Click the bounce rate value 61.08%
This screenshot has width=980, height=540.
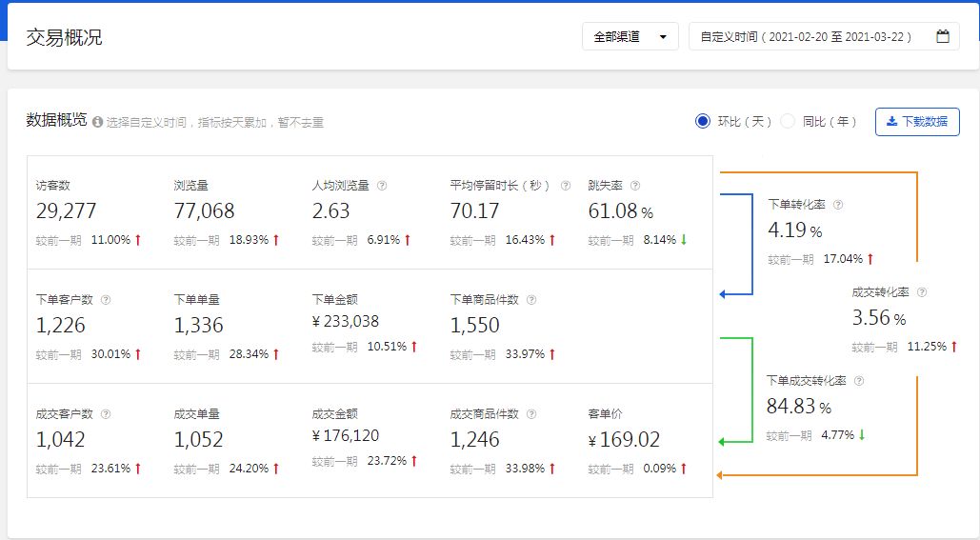[x=621, y=211]
